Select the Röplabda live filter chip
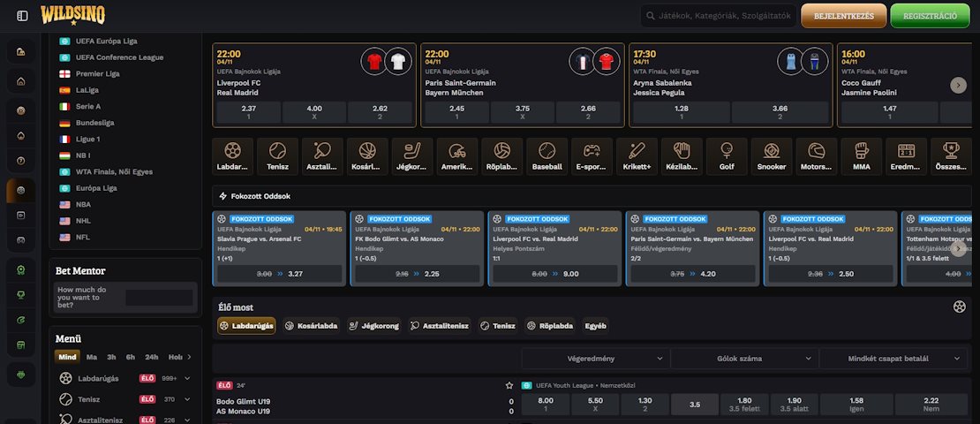 [550, 326]
